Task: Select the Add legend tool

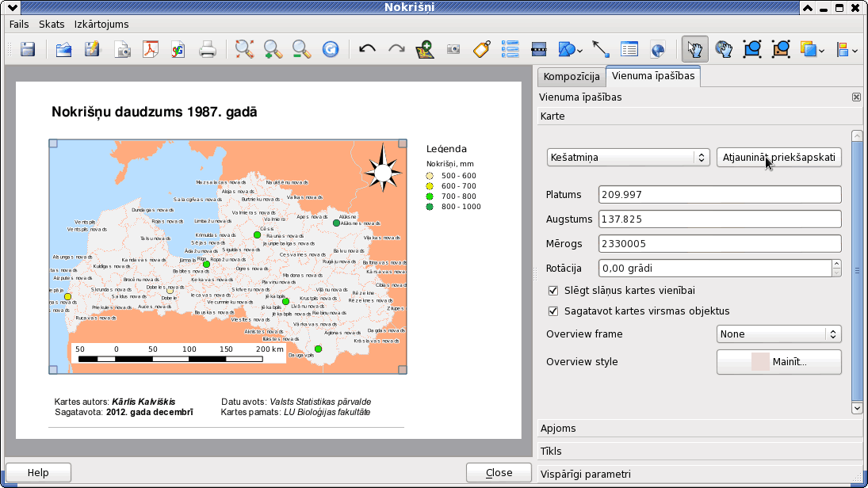Action: pos(510,49)
